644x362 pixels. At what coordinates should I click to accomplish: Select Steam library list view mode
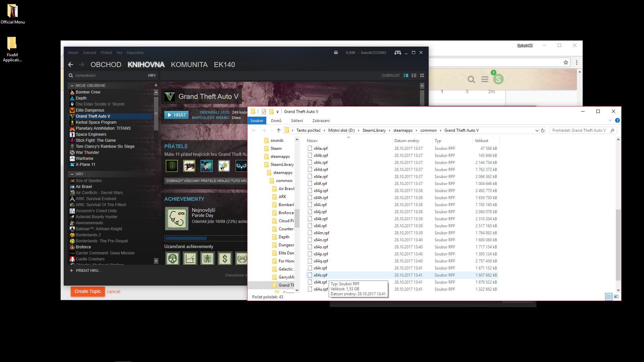point(414,75)
